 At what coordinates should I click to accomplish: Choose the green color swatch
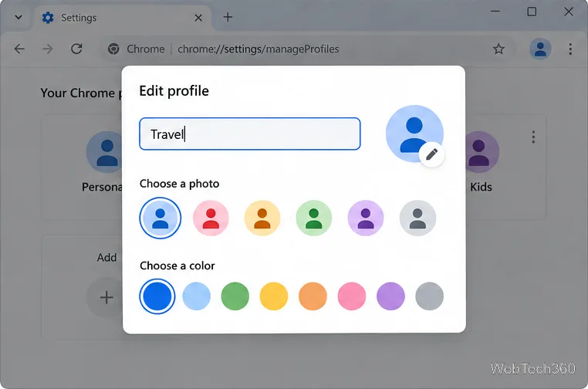coord(235,296)
